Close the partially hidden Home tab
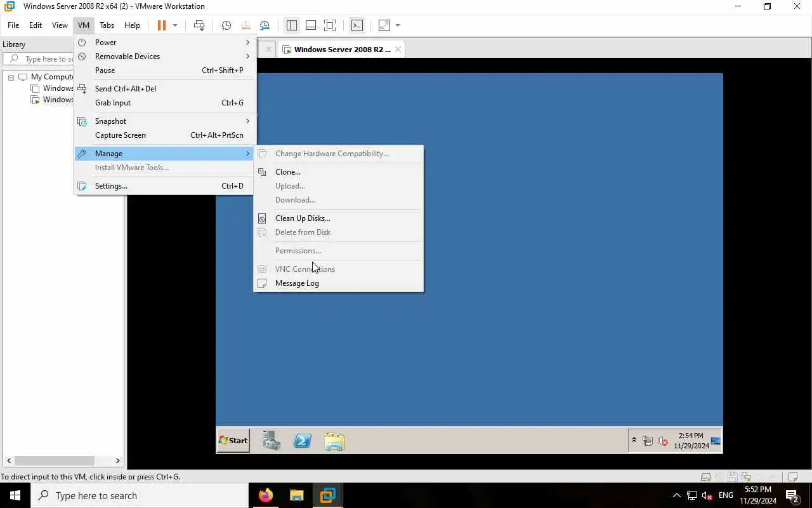Viewport: 812px width, 508px height. click(x=268, y=50)
